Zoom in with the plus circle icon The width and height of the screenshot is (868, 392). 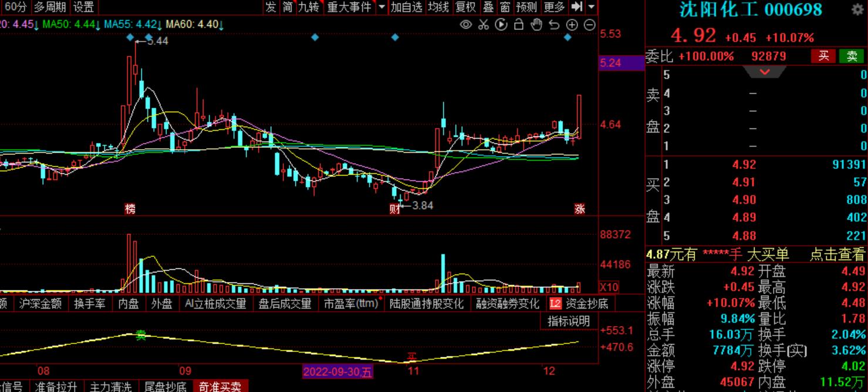[572, 25]
